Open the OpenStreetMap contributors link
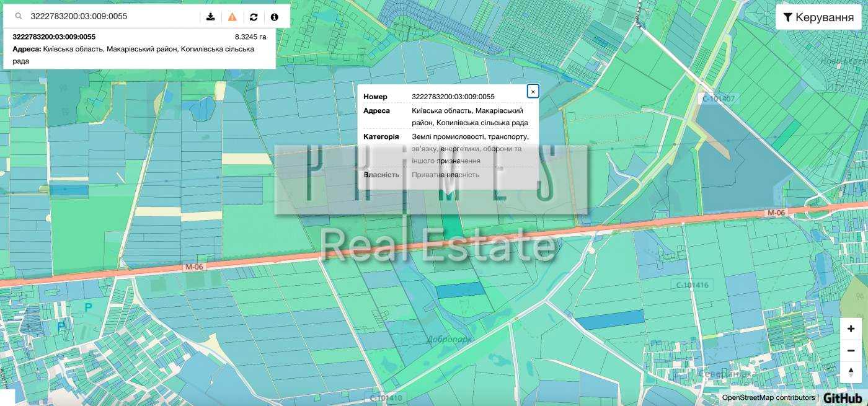Image resolution: width=868 pixels, height=406 pixels. tap(768, 397)
